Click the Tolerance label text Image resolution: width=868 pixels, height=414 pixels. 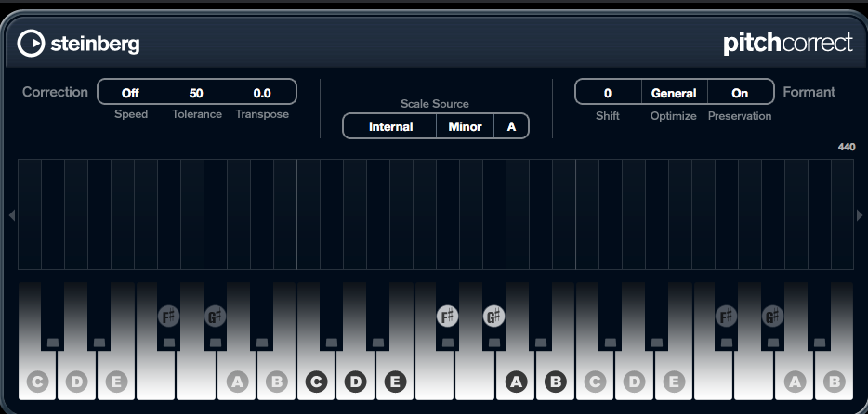pos(196,114)
